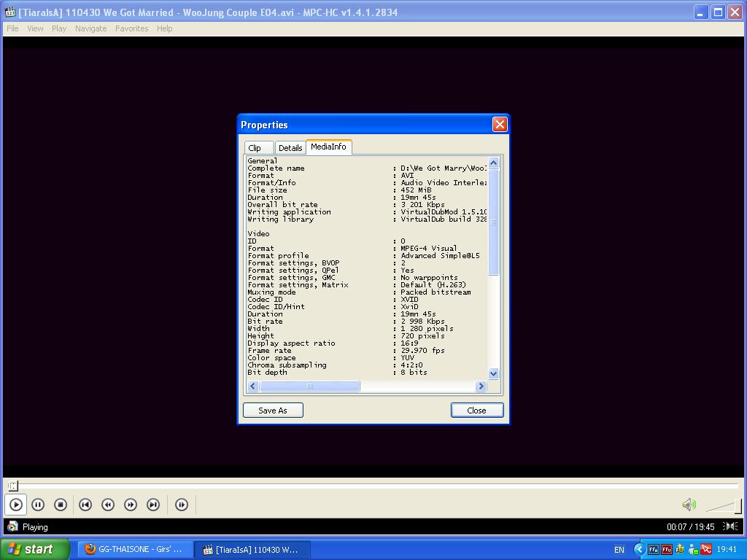
Task: Click the yellow tray icon beside FFv
Action: pyautogui.click(x=680, y=550)
